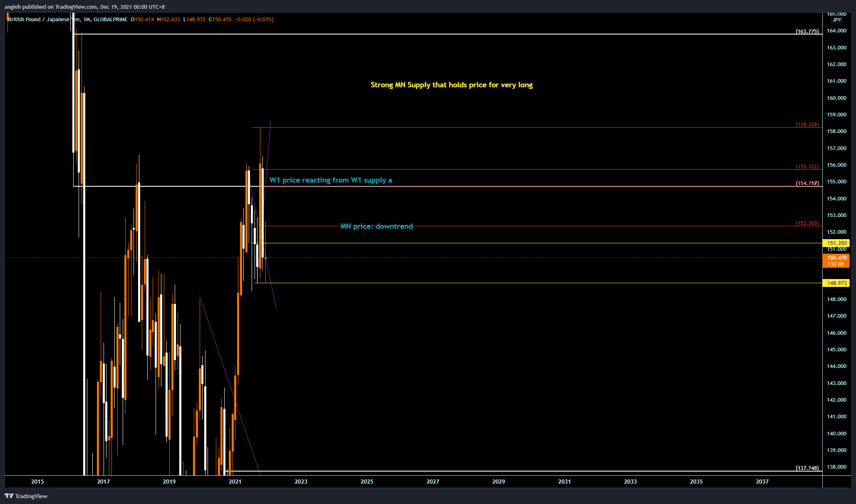Click the 2023 label on the time axis
856x504 pixels.
301,482
